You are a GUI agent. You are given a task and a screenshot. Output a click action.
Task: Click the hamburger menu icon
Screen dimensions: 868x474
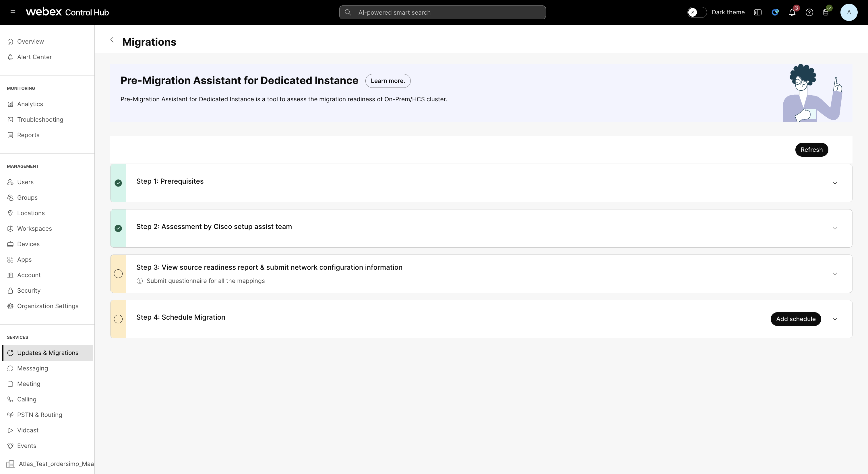(x=13, y=12)
